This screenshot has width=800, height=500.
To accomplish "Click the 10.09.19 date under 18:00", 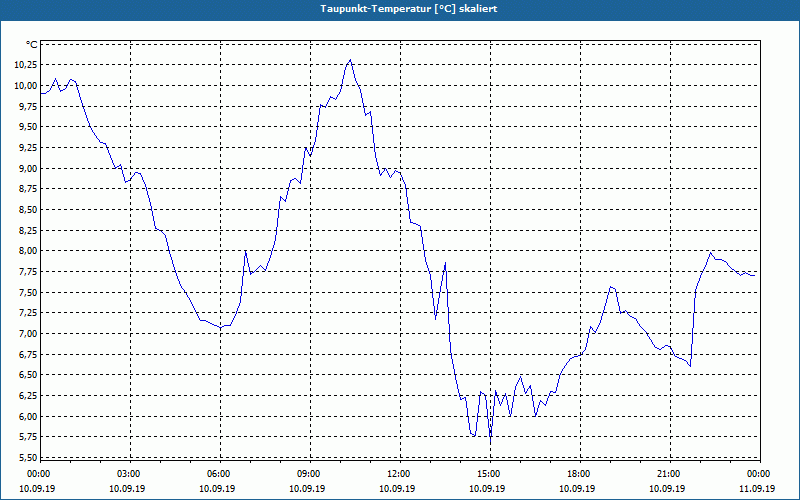I will point(577,489).
